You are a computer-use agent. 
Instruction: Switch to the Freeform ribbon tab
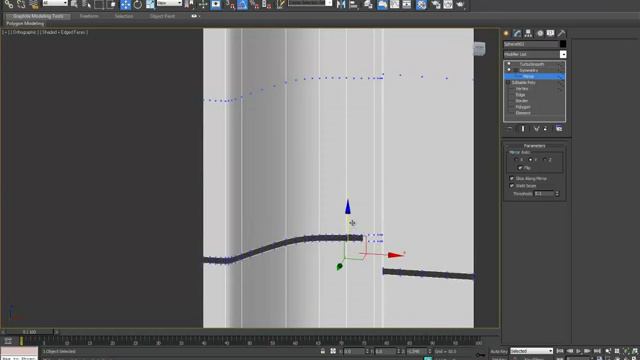click(89, 16)
